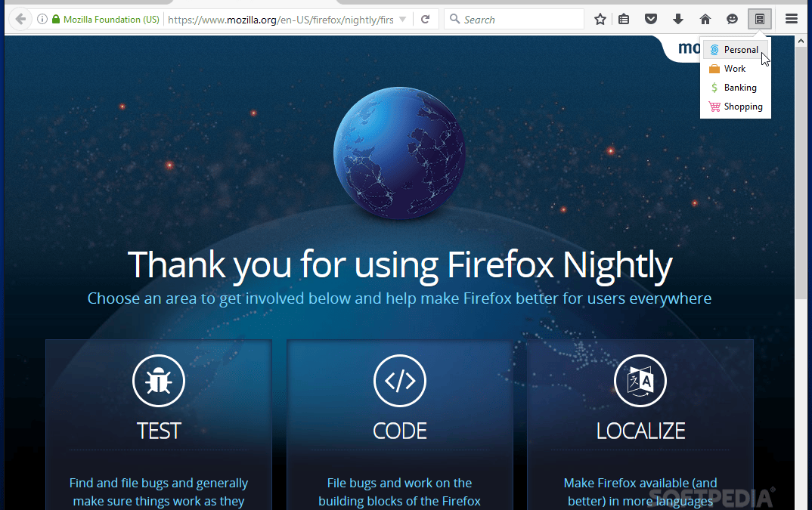
Task: Click the 'Choose an area to get involved' subtitle
Action: click(x=399, y=298)
